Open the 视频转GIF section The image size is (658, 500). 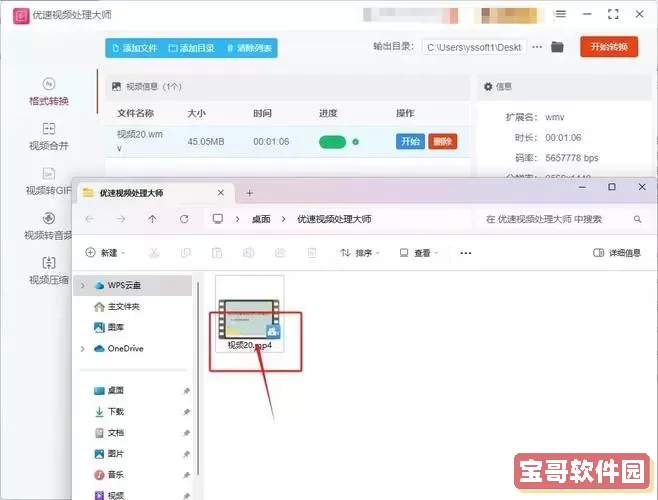[x=49, y=181]
